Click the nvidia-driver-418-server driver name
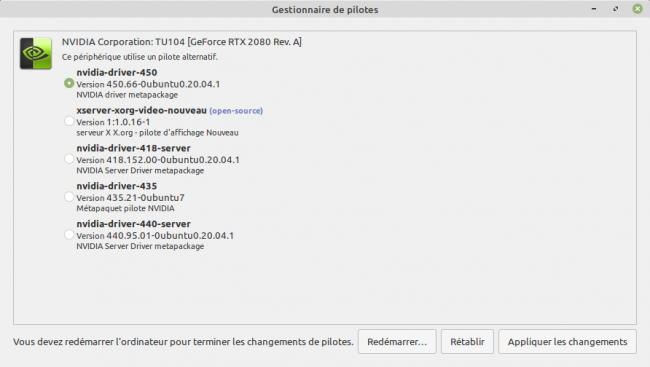The height and width of the screenshot is (367, 650). tap(133, 148)
